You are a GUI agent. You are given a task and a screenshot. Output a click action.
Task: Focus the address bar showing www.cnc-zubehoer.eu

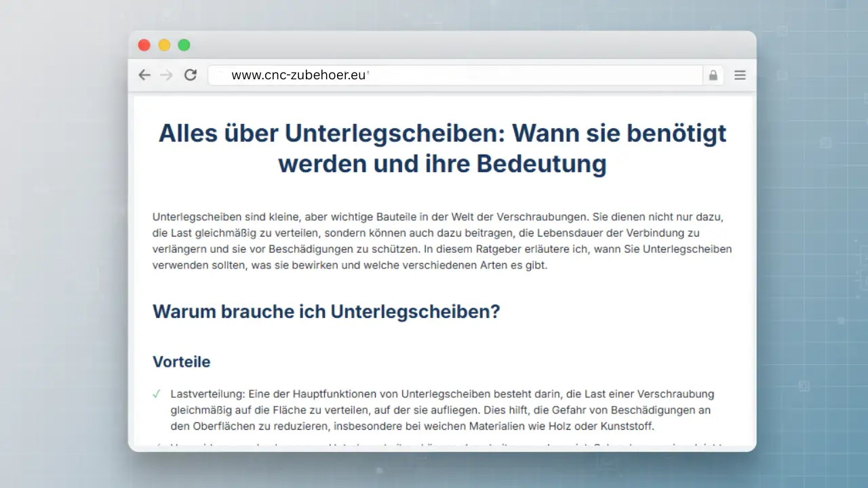(455, 75)
